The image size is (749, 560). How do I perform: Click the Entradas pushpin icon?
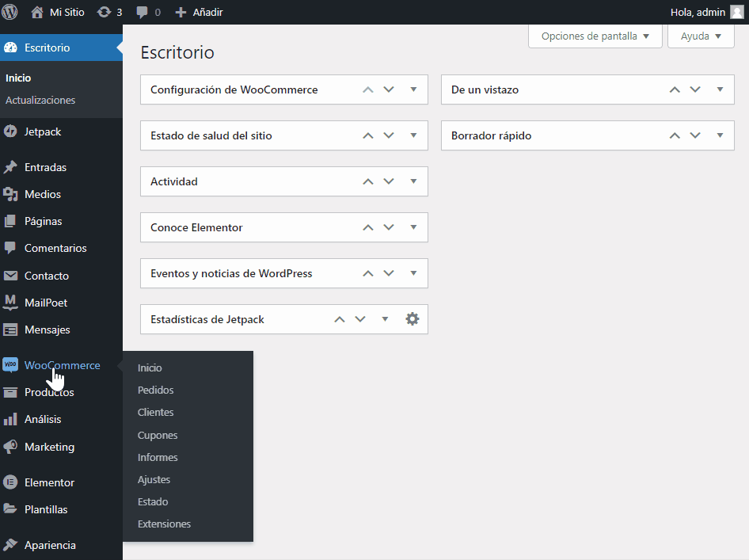pyautogui.click(x=10, y=167)
